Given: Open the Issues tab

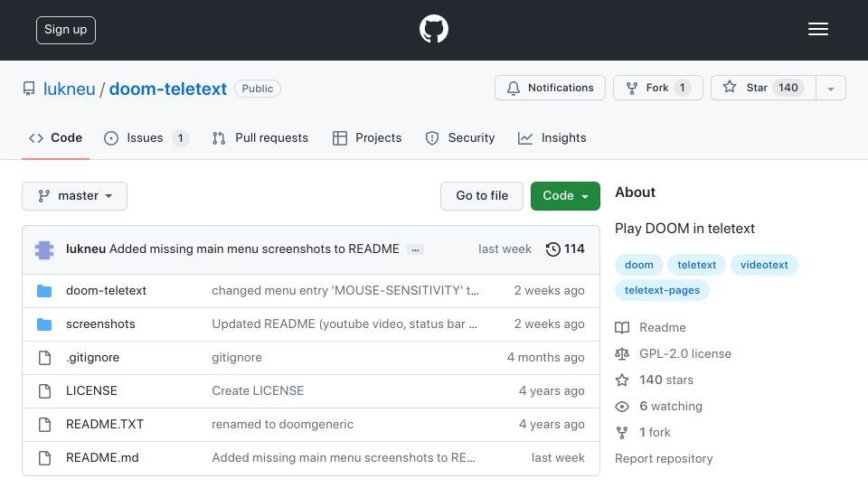Looking at the screenshot, I should pyautogui.click(x=146, y=137).
